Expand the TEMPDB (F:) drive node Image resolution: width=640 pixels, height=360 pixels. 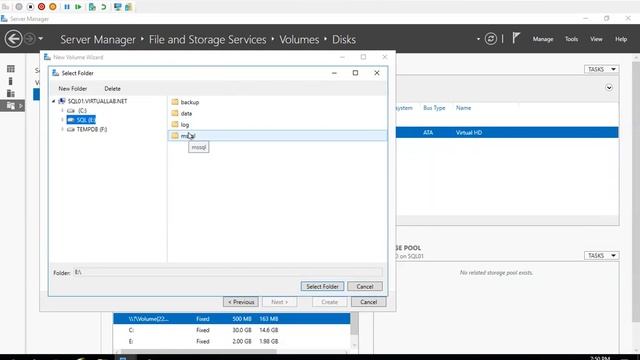(62, 129)
